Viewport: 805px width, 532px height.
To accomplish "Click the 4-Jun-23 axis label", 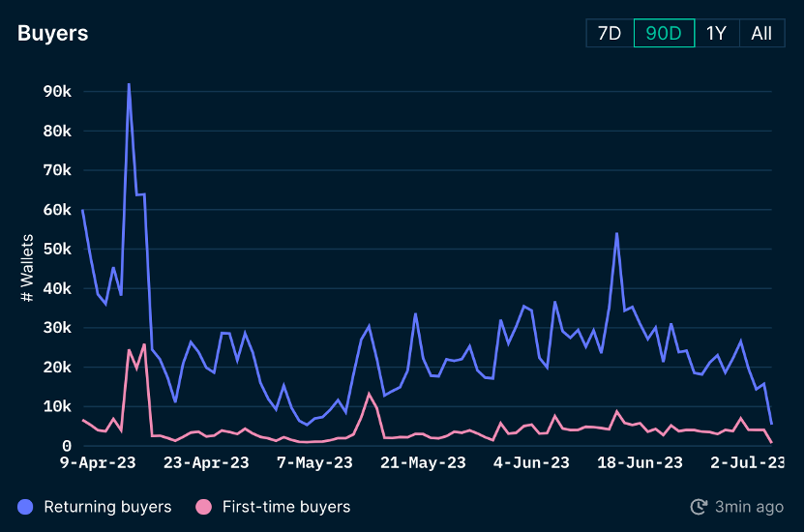I will click(531, 462).
